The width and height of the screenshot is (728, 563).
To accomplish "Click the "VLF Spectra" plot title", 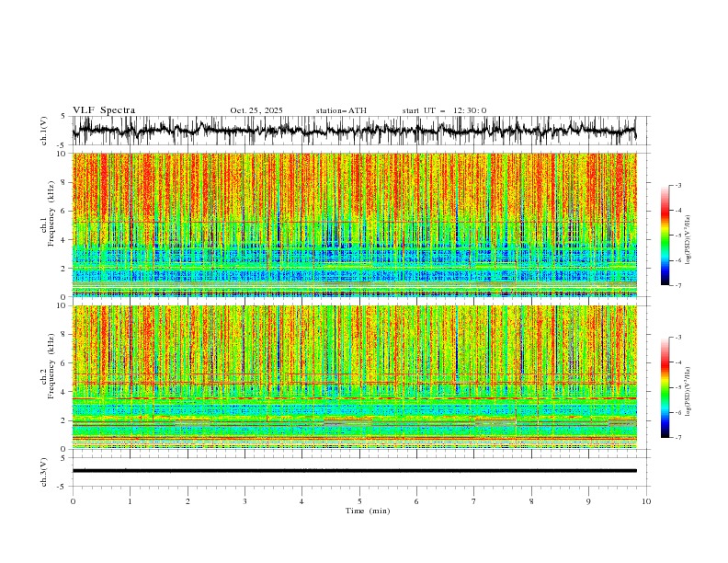I will point(104,110).
